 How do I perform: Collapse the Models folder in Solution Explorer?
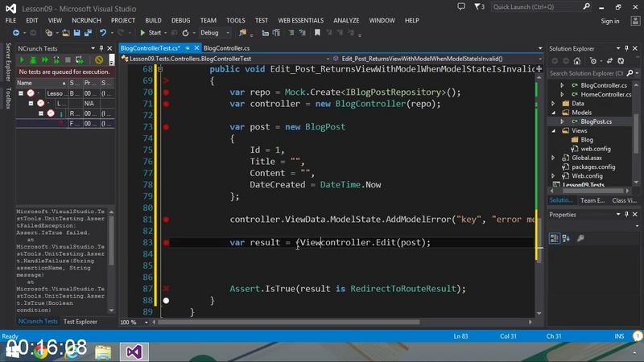pos(553,113)
